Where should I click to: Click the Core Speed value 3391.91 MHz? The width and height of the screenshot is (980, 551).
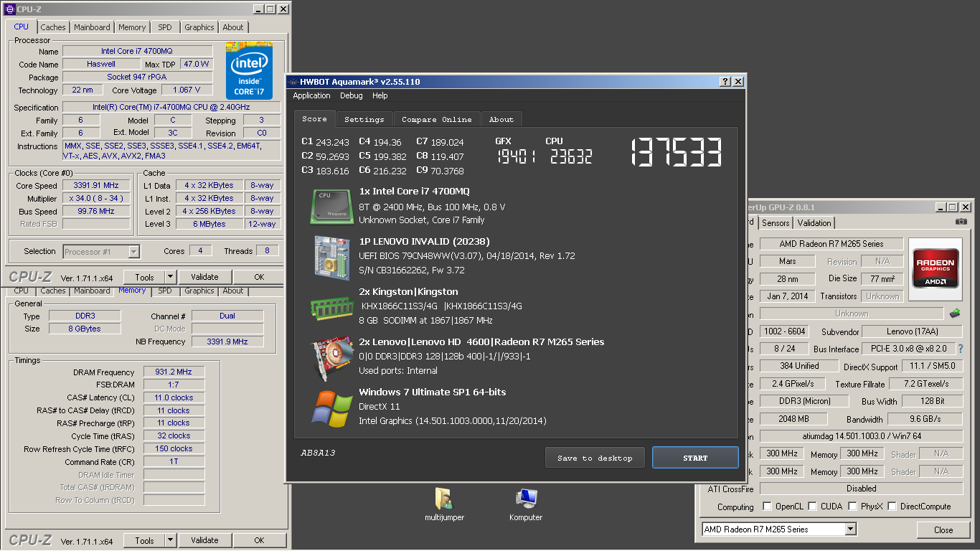pos(98,185)
